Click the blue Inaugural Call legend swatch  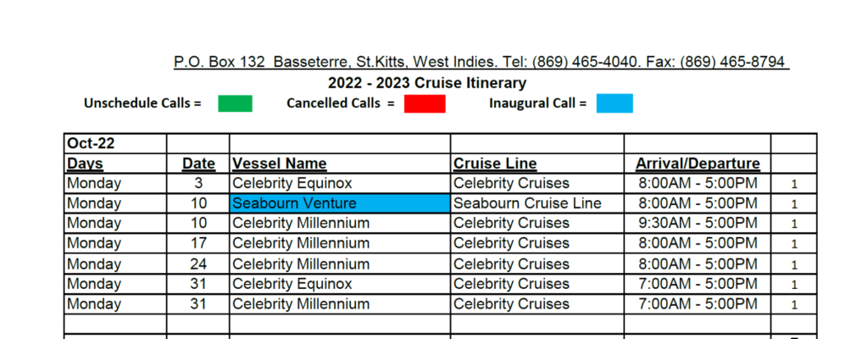coord(614,103)
